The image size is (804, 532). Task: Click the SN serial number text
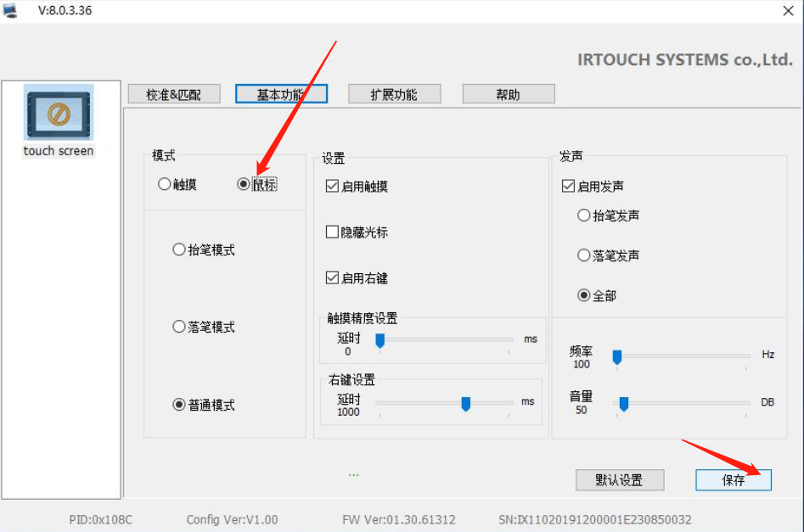click(x=595, y=520)
